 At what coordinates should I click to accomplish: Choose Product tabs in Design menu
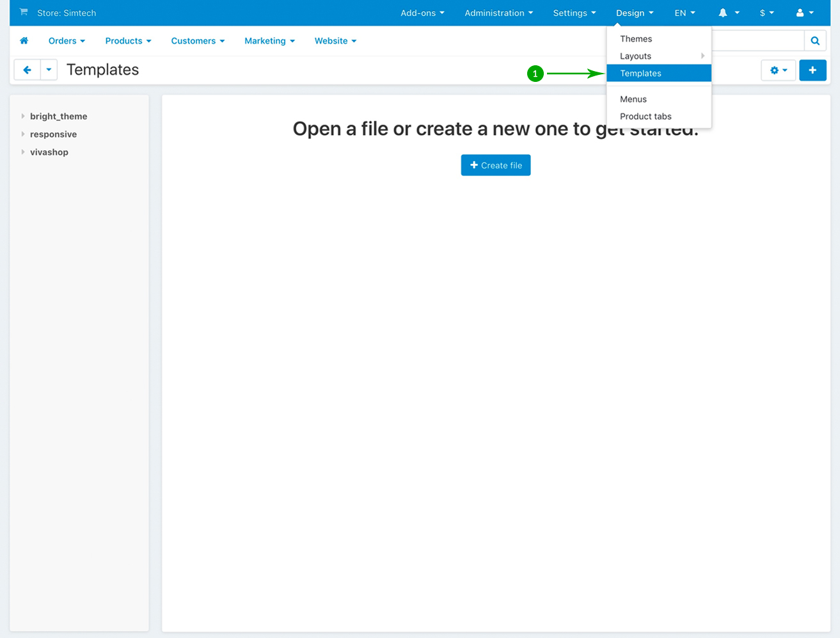(x=646, y=116)
